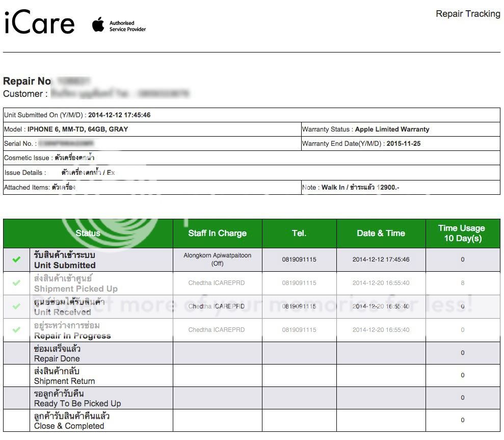Click the green checkmark beside Unit Submitted
The width and height of the screenshot is (504, 440).
(16, 260)
